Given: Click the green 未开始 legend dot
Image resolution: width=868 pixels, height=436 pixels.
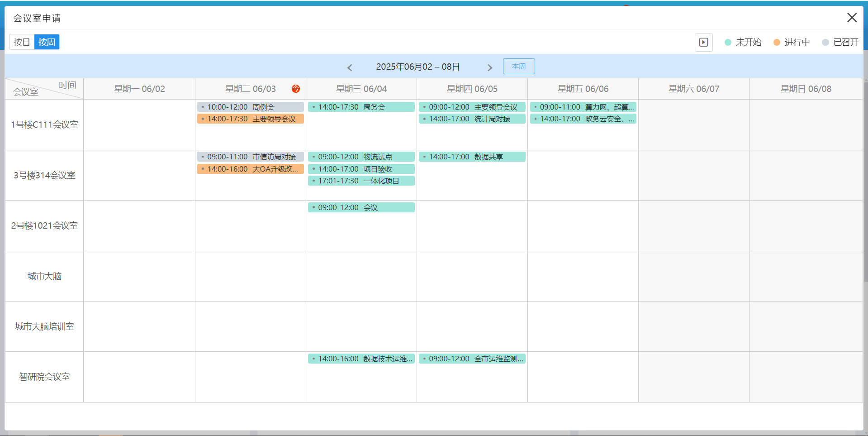Looking at the screenshot, I should (x=728, y=42).
